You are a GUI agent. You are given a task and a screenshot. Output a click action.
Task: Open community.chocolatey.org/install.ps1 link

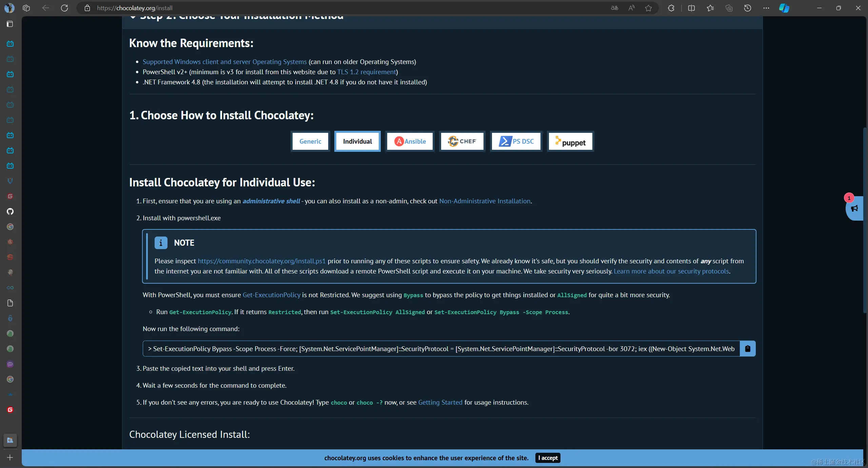261,261
